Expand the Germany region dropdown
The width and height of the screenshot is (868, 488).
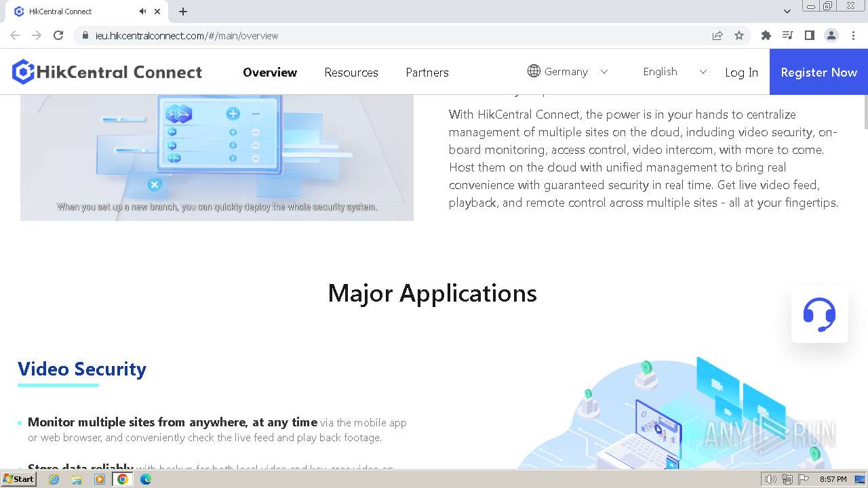click(604, 72)
